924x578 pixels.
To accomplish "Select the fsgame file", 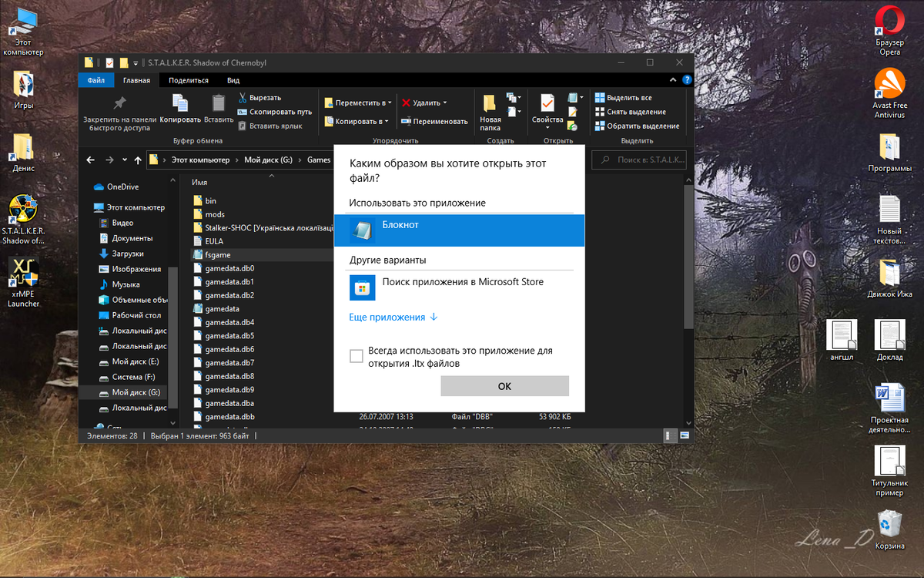I will pyautogui.click(x=211, y=254).
